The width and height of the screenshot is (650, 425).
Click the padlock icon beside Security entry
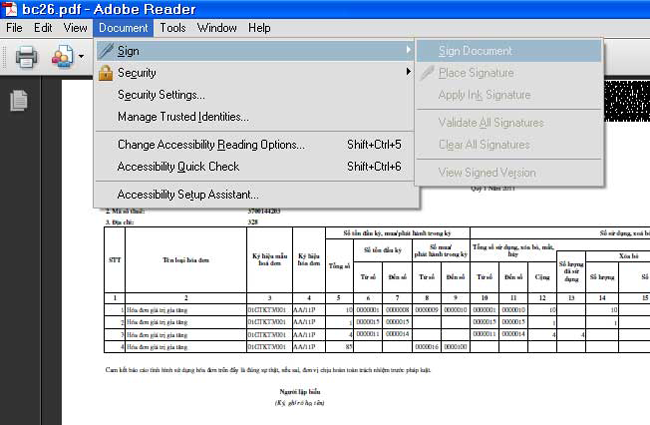pyautogui.click(x=106, y=73)
